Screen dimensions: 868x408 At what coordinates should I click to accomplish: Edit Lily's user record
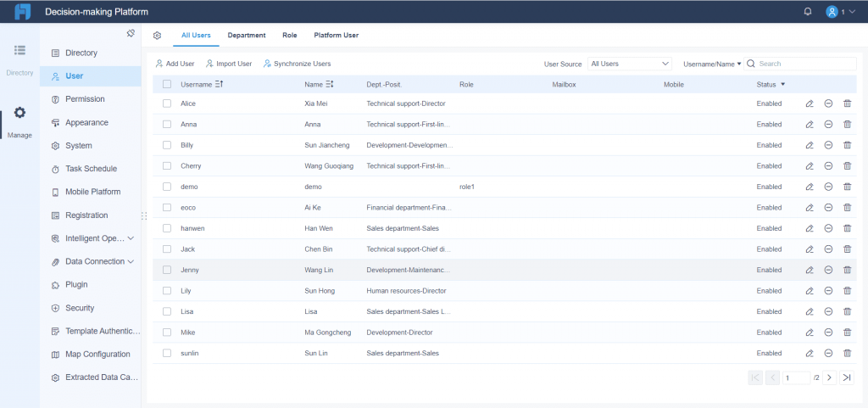[x=810, y=291]
